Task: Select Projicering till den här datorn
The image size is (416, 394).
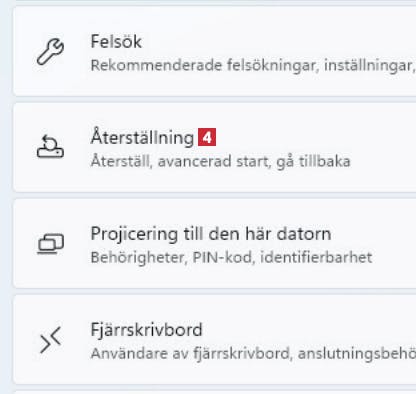Action: 211,234
